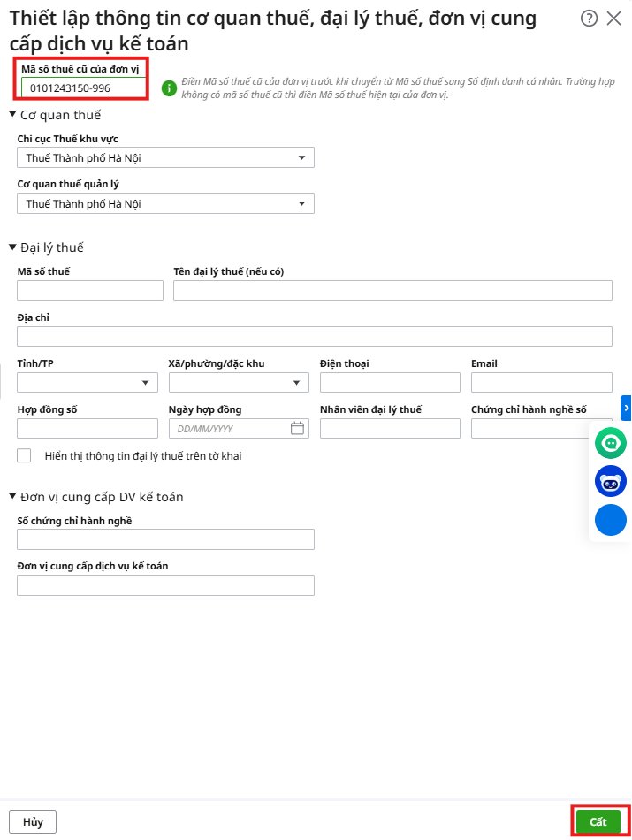The image size is (632, 840).
Task: Expand the blue side panel arrow tab
Action: [x=627, y=408]
